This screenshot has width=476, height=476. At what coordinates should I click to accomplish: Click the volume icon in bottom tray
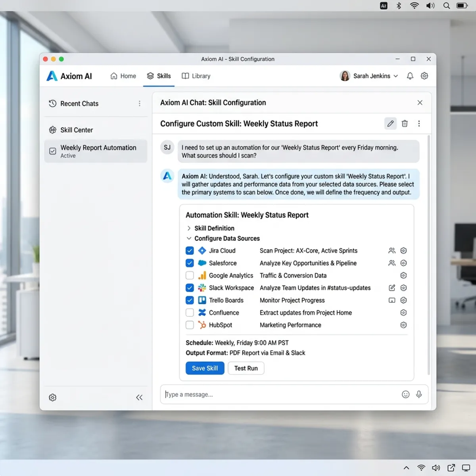point(436,468)
